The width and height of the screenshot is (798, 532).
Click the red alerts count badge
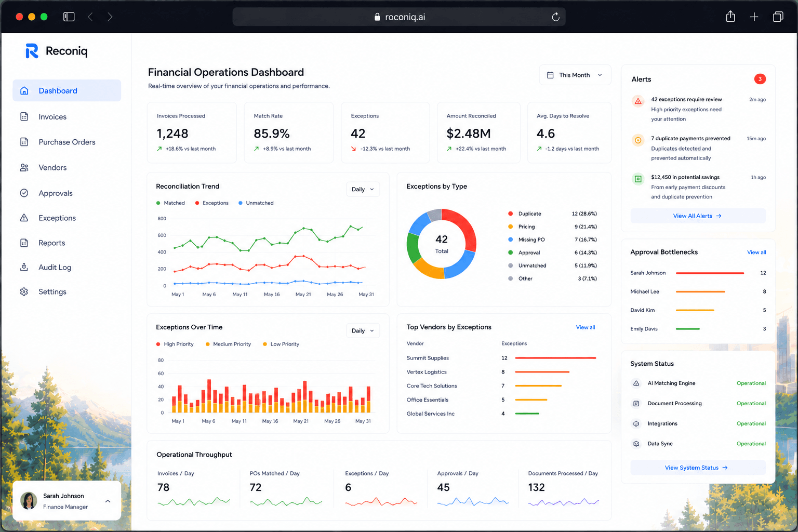[x=760, y=79]
